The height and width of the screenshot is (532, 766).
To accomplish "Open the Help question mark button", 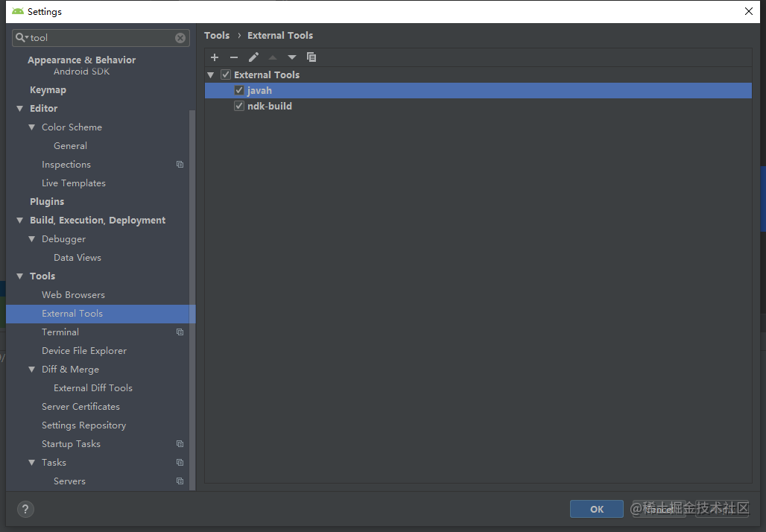I will click(25, 509).
